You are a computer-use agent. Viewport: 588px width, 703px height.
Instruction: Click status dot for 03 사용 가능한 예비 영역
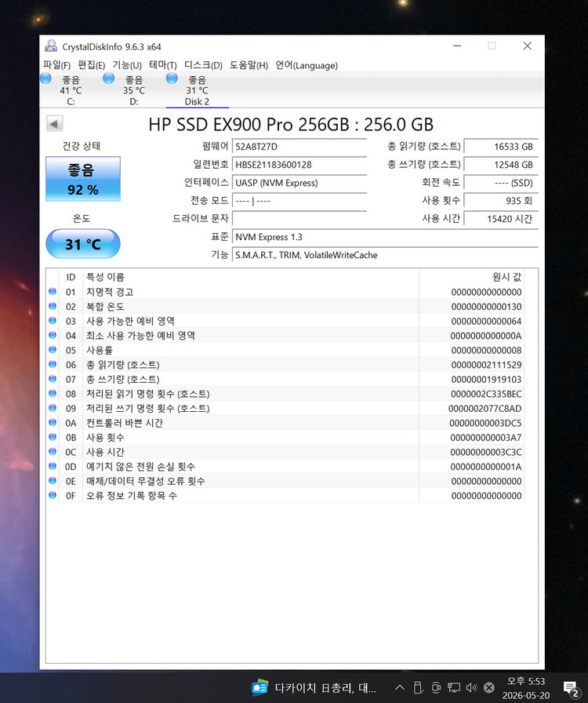click(x=53, y=321)
